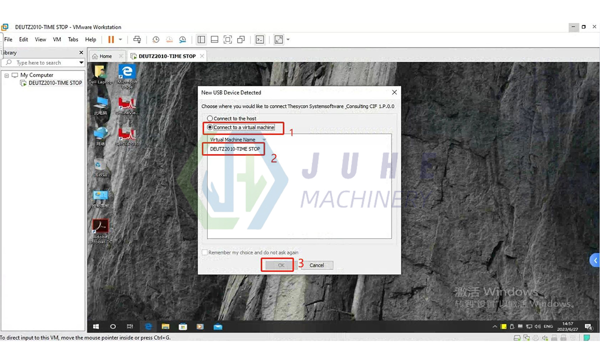Switch to the Home tab
The width and height of the screenshot is (600, 364).
[105, 56]
